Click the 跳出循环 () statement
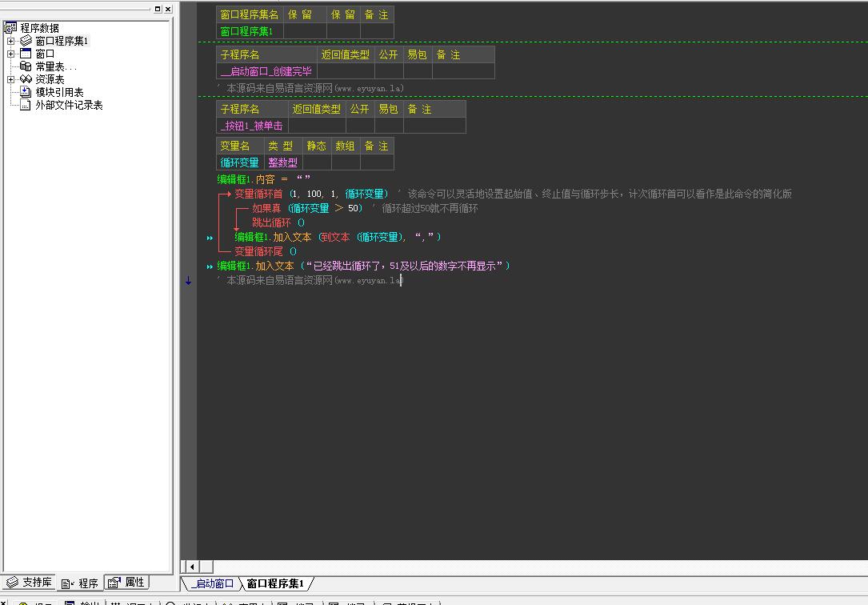The height and width of the screenshot is (605, 868). pos(278,222)
